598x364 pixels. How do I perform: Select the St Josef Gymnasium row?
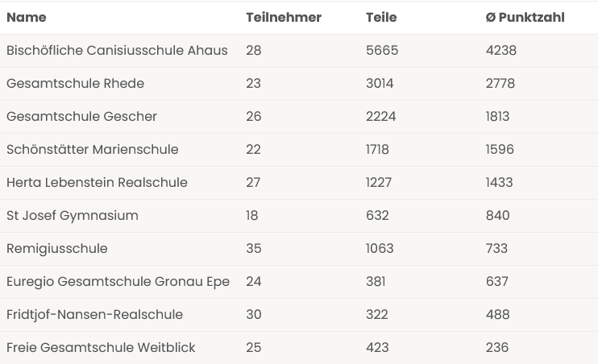tap(299, 216)
